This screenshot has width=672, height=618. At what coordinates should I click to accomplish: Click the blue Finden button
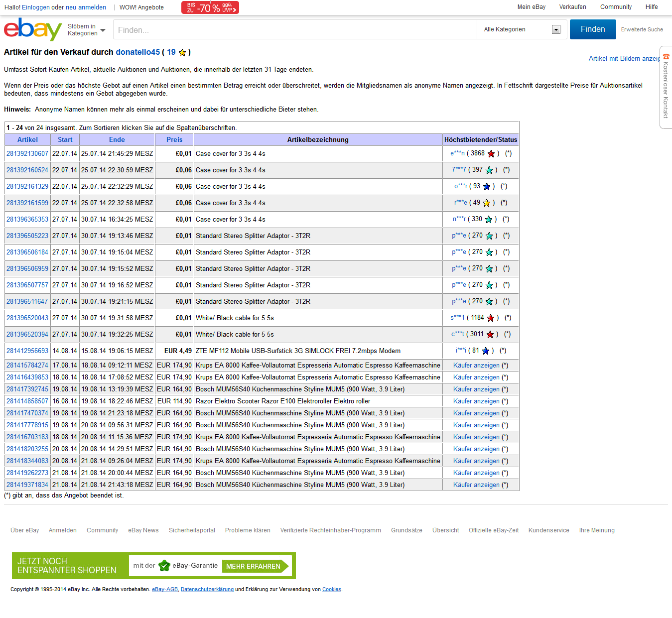[x=593, y=29]
